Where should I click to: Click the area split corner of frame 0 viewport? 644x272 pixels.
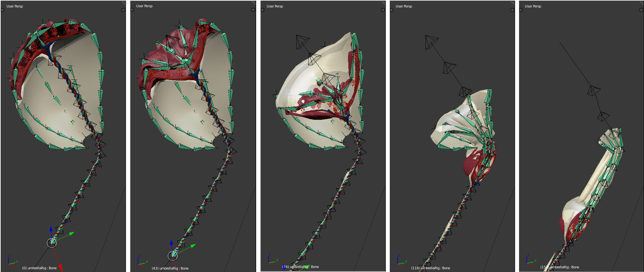pos(124,3)
